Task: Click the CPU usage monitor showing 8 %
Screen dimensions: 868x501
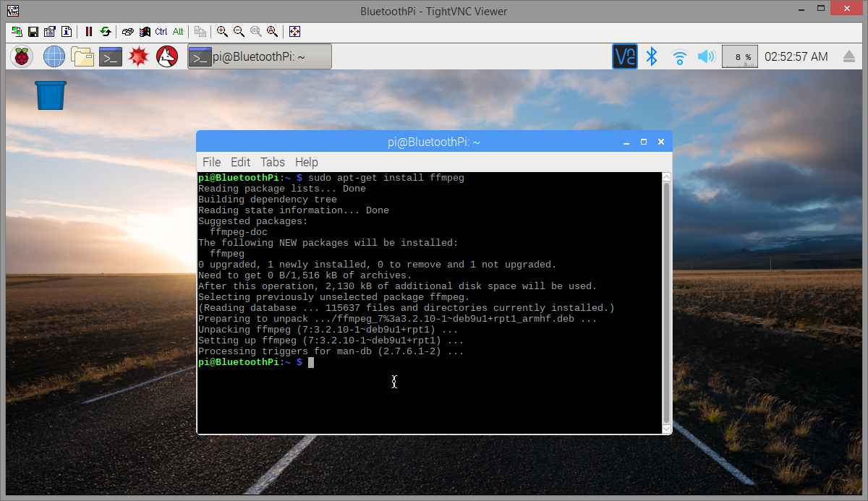Action: (x=740, y=56)
